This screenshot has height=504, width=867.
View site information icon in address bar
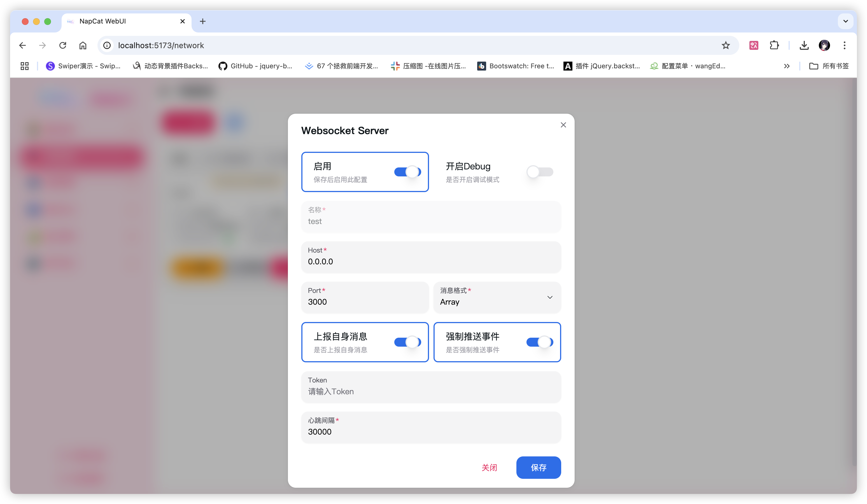tap(107, 45)
